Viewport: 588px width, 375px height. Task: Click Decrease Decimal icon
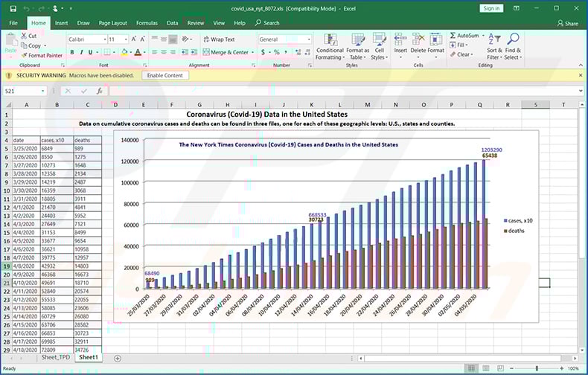[x=307, y=52]
